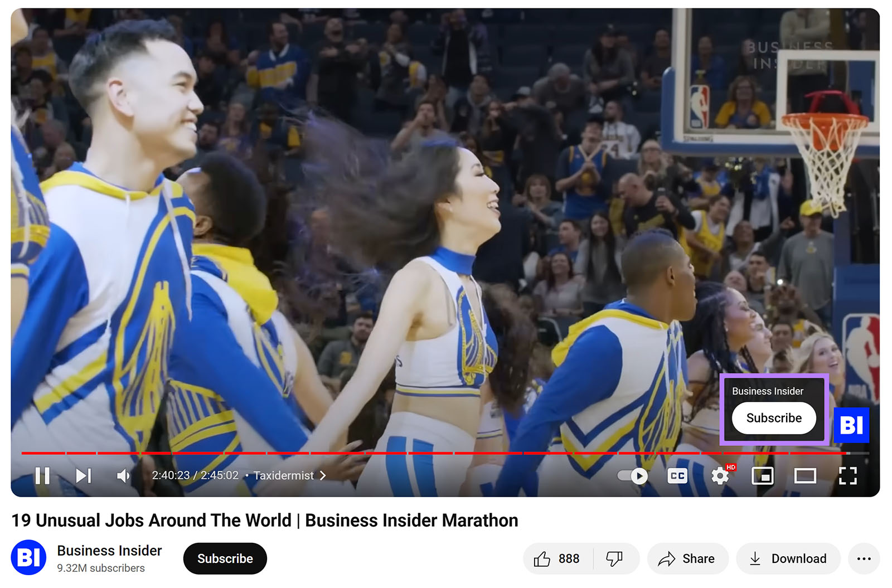Subscribe using the black Subscribe button

[x=225, y=558]
